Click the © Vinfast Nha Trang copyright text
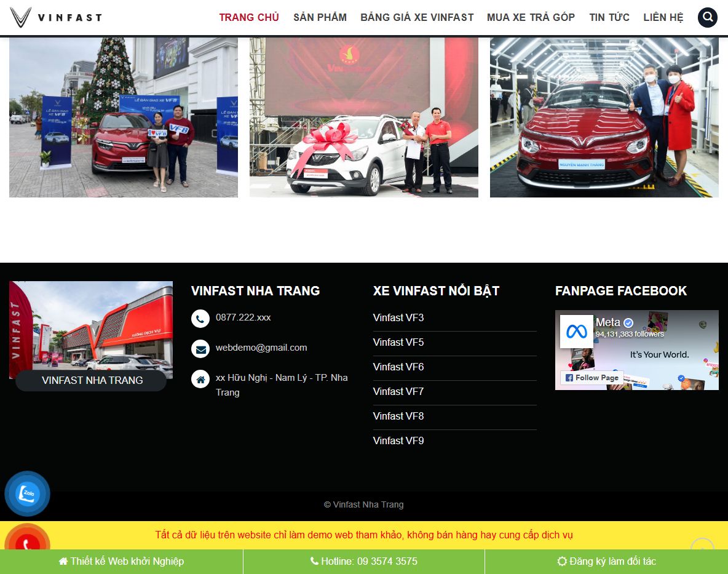Image resolution: width=728 pixels, height=574 pixels. pos(364,505)
